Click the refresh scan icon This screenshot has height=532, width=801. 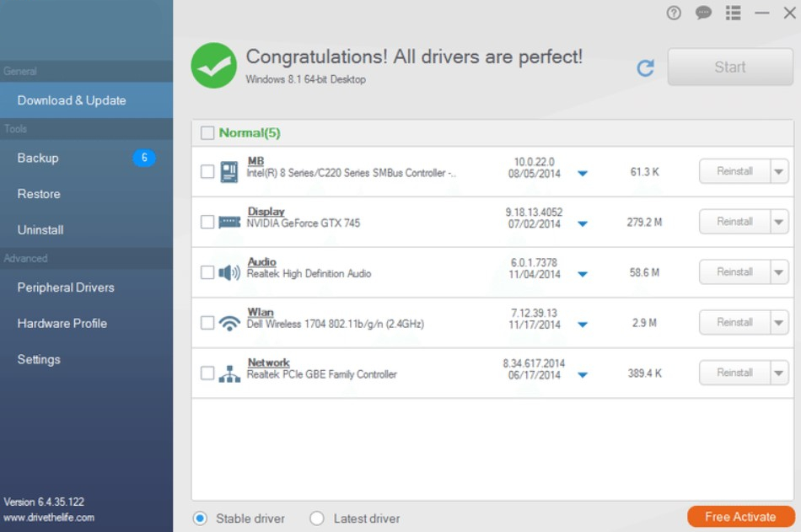[x=646, y=68]
